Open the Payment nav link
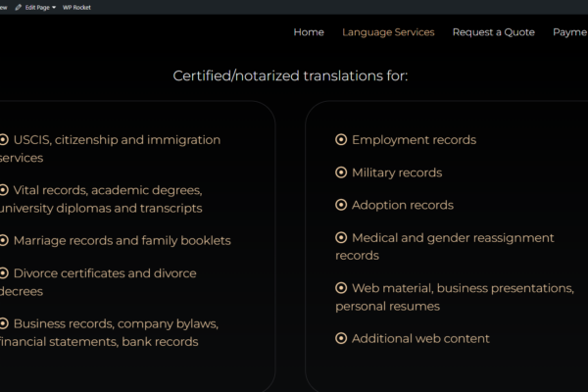588x392 pixels. (570, 32)
